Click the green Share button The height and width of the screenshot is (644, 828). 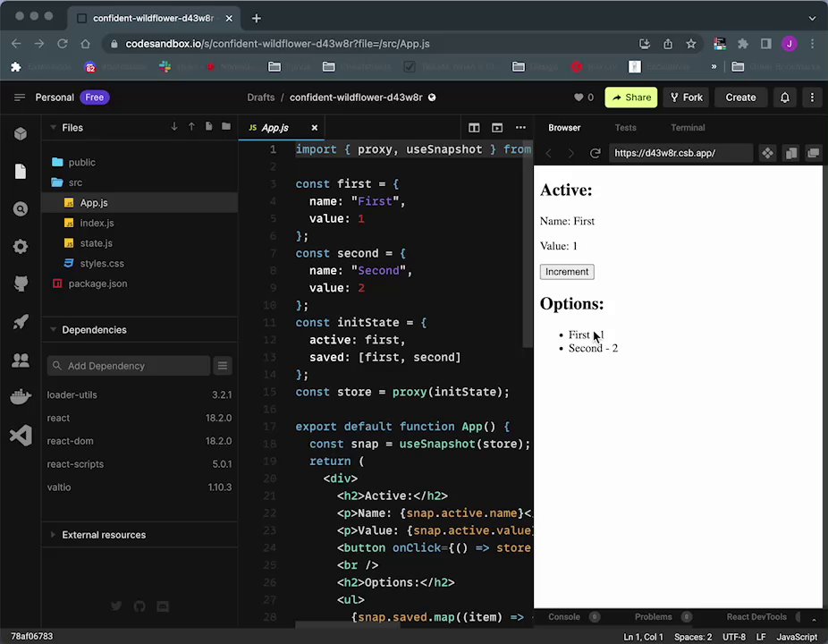(629, 97)
